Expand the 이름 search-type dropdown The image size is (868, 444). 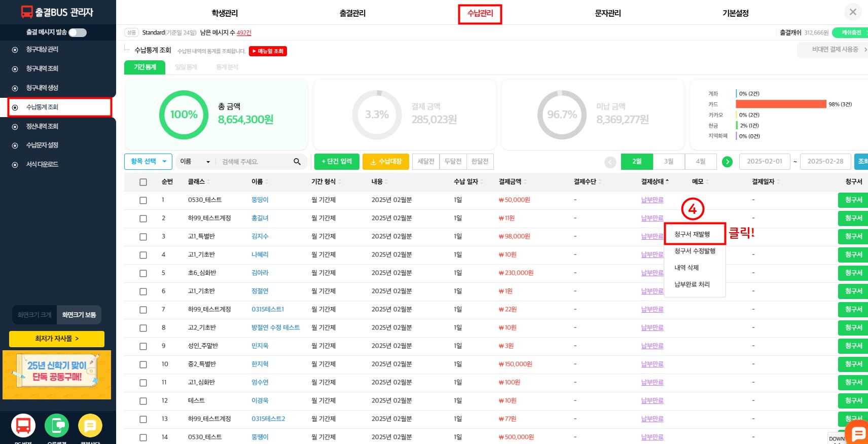point(195,162)
